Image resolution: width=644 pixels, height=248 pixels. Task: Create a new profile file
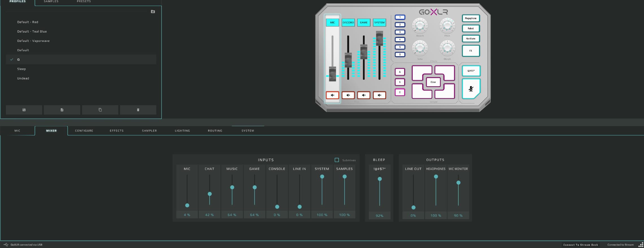tap(62, 110)
